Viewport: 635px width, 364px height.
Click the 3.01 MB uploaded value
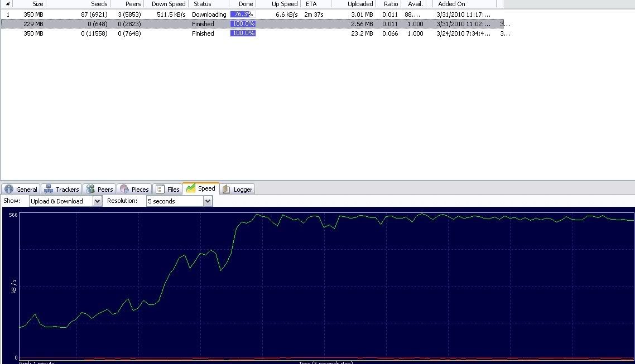(x=362, y=14)
